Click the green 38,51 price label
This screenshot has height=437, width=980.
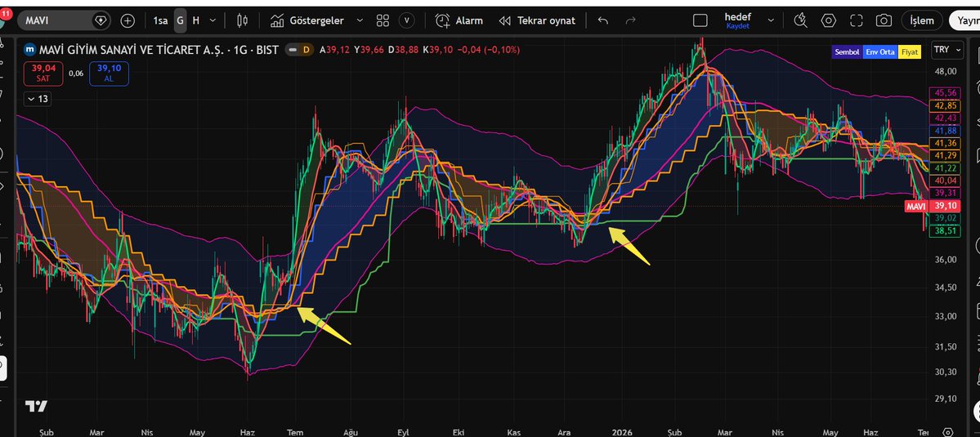click(x=946, y=231)
